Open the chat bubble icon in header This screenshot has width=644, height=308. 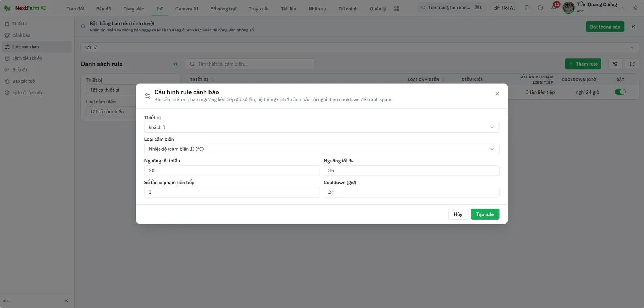click(x=540, y=8)
